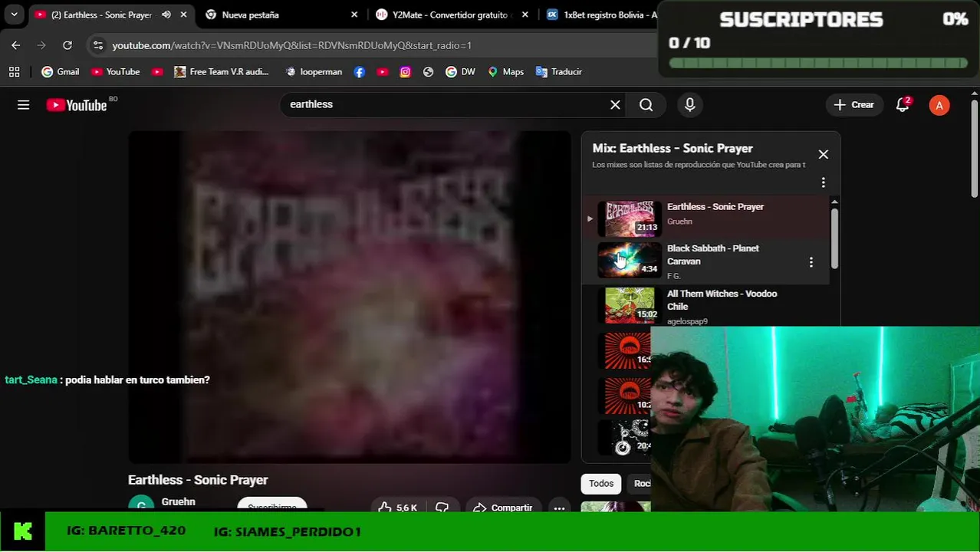Reload the page with the refresh icon

click(x=67, y=45)
